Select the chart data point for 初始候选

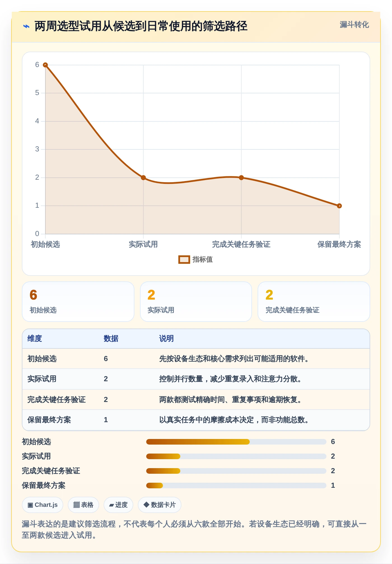pos(45,65)
